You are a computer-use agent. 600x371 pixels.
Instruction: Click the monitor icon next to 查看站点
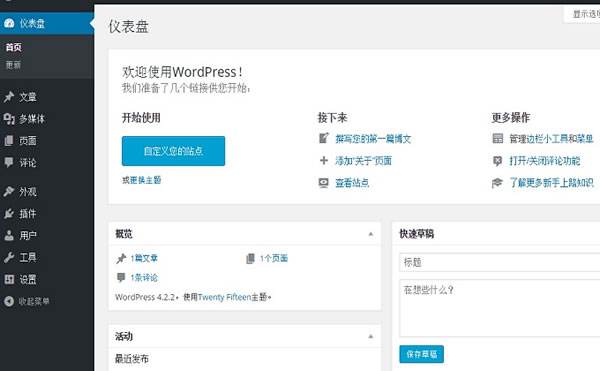324,183
